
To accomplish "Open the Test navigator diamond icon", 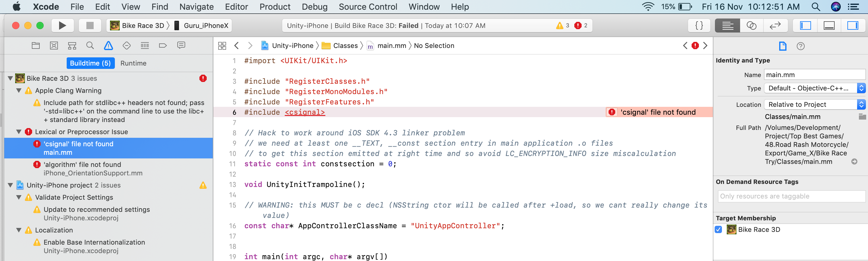I will (127, 46).
